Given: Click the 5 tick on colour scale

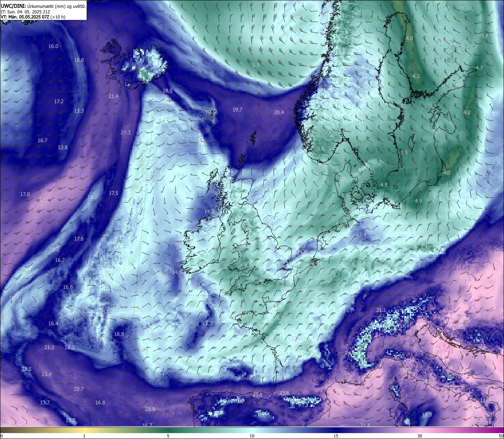Looking at the screenshot, I should [168, 435].
